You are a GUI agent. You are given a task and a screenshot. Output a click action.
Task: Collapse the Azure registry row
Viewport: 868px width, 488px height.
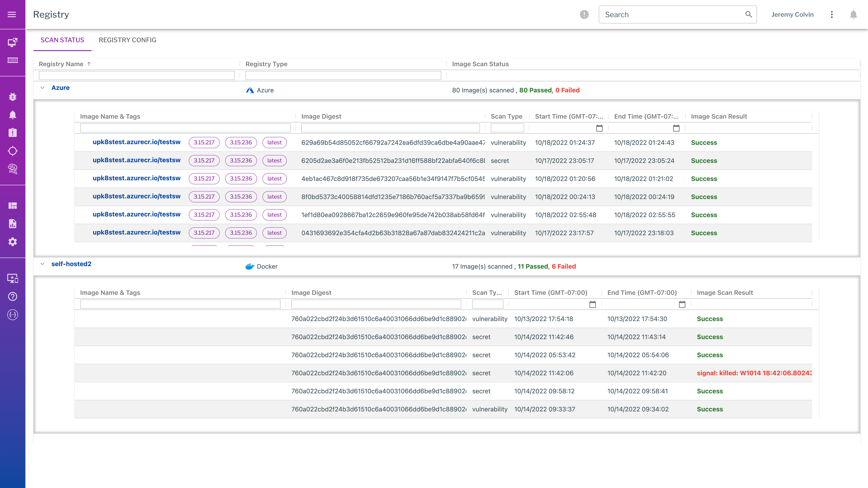(42, 88)
